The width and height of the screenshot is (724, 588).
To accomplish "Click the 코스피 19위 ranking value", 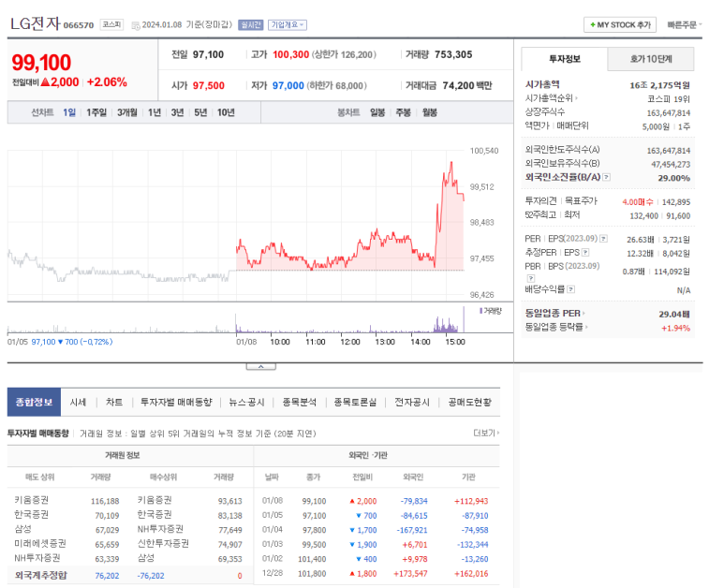I will pyautogui.click(x=669, y=98).
